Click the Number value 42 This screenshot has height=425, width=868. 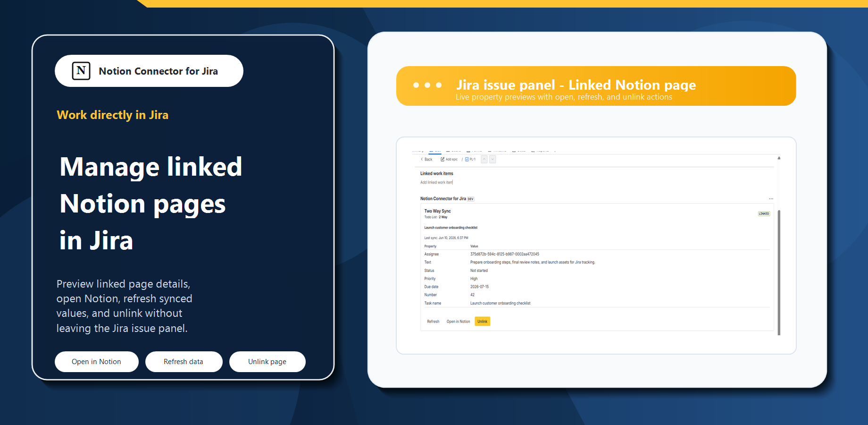click(472, 295)
